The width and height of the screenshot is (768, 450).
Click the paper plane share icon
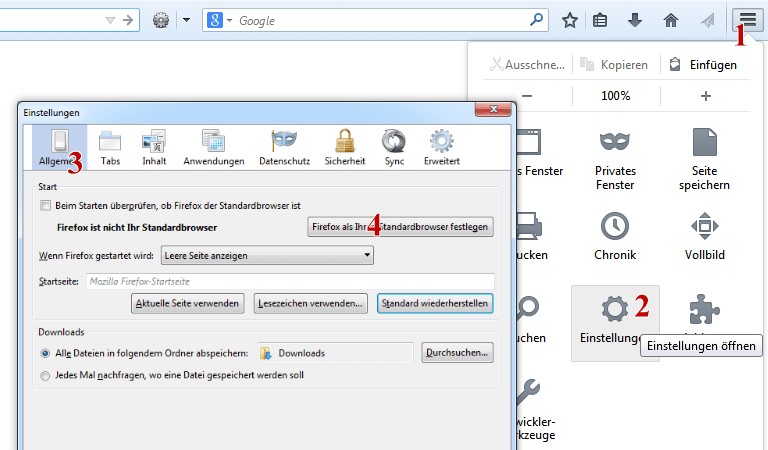(707, 21)
